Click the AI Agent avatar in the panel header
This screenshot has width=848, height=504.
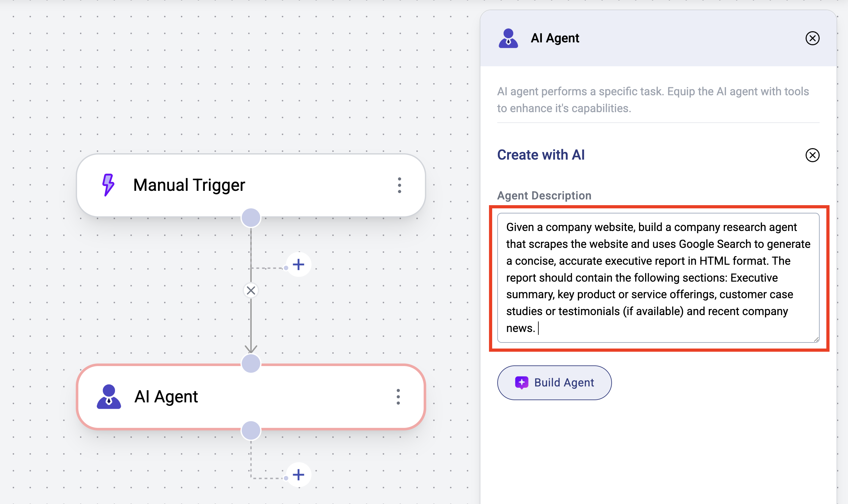[508, 38]
